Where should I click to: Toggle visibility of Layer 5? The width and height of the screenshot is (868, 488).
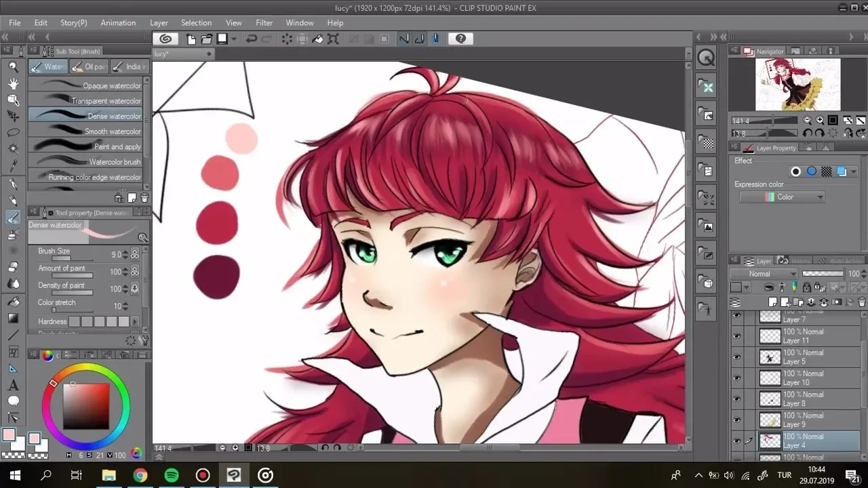point(736,357)
